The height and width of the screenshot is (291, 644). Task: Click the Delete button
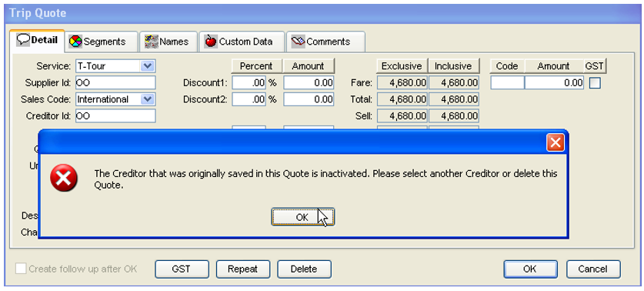pos(304,269)
